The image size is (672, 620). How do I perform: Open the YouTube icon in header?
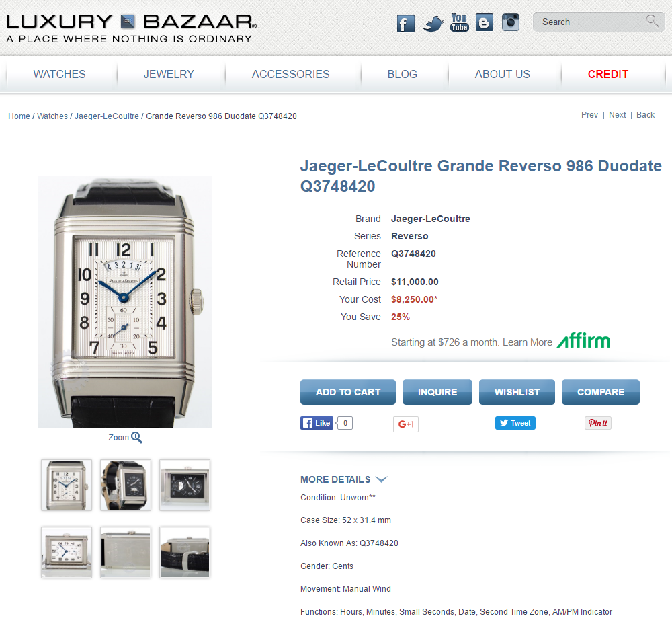tap(459, 23)
